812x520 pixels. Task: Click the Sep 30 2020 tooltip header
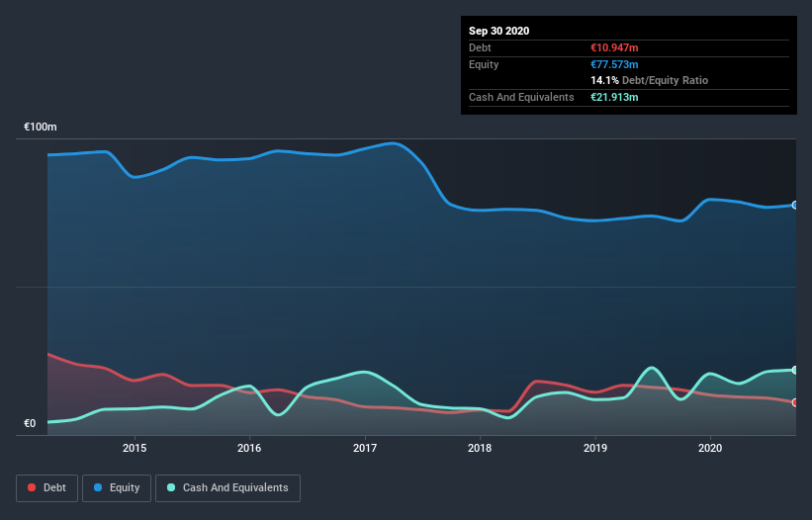coord(499,31)
